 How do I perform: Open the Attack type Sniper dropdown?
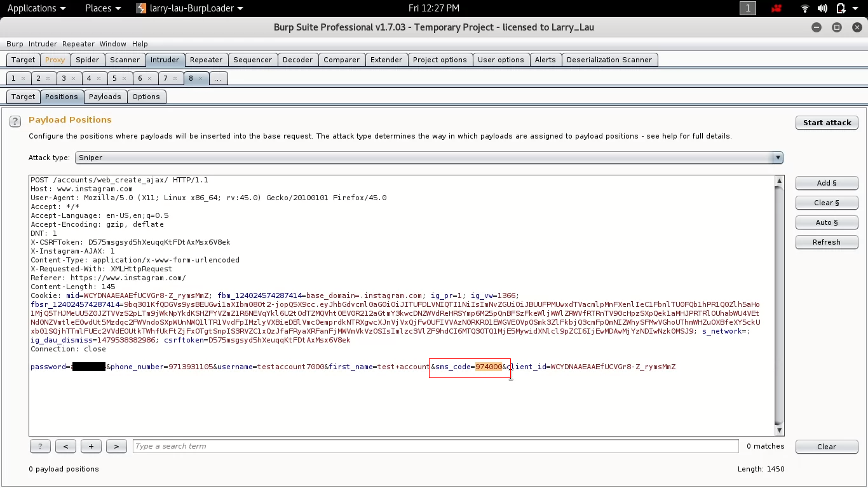point(429,158)
